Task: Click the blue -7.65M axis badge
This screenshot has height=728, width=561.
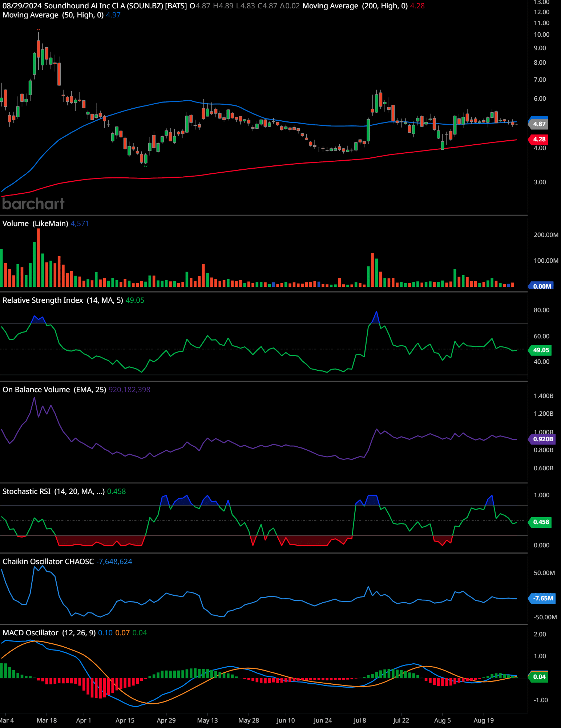Action: pos(542,598)
